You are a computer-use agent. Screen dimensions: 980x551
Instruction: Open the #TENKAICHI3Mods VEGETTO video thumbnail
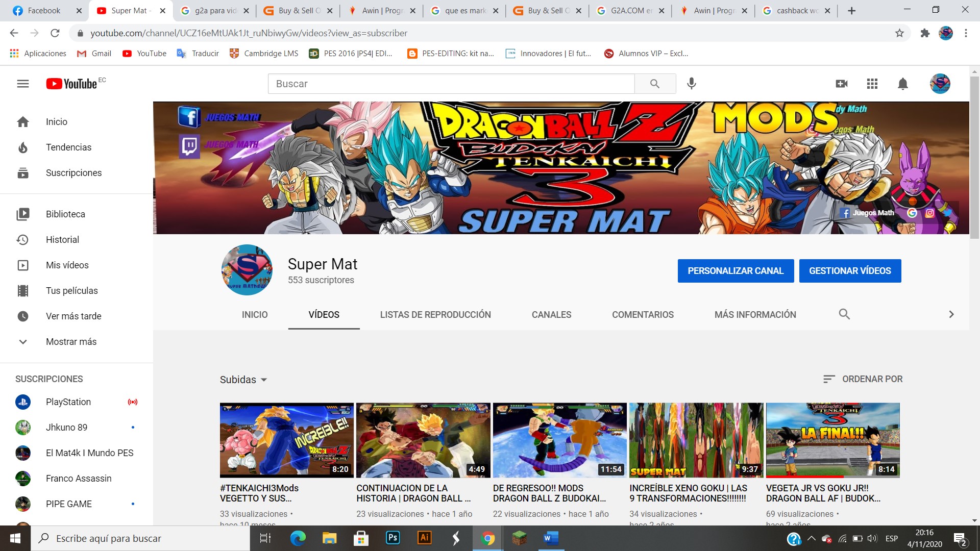[x=286, y=440]
